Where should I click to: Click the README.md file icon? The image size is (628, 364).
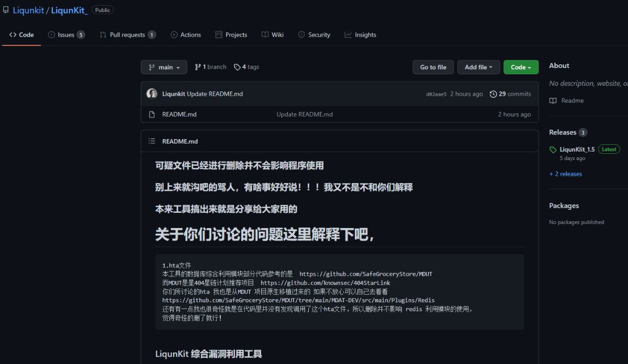(152, 114)
